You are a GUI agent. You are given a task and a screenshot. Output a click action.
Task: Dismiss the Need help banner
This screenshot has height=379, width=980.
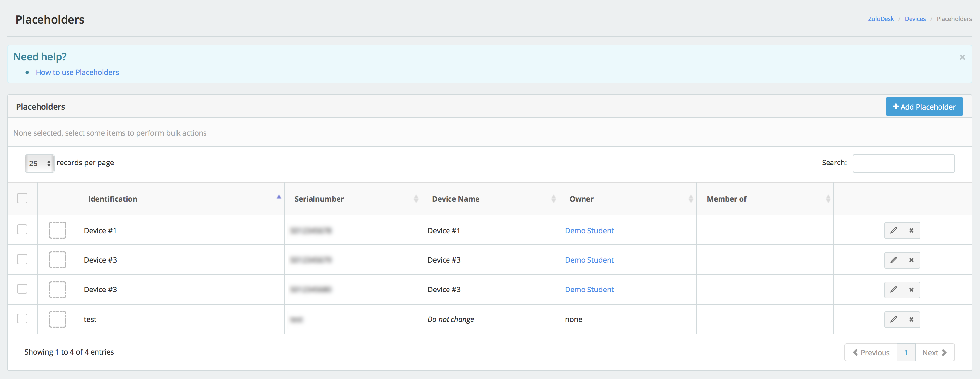pos(962,57)
